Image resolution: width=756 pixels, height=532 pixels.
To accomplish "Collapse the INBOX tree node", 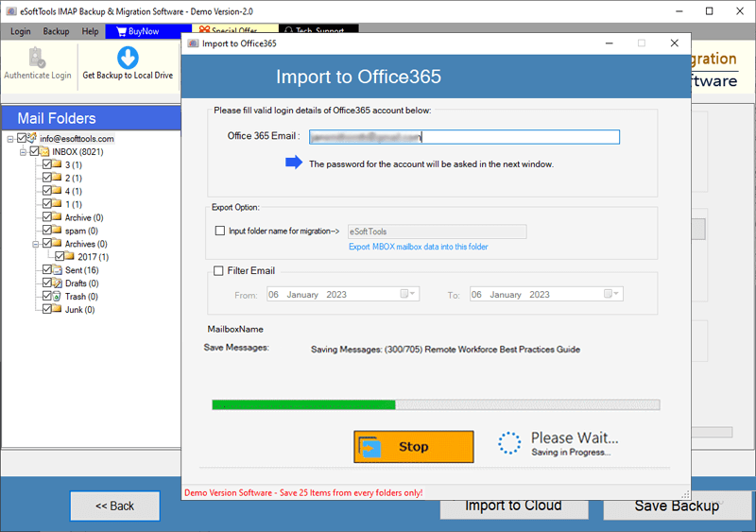I will point(23,152).
